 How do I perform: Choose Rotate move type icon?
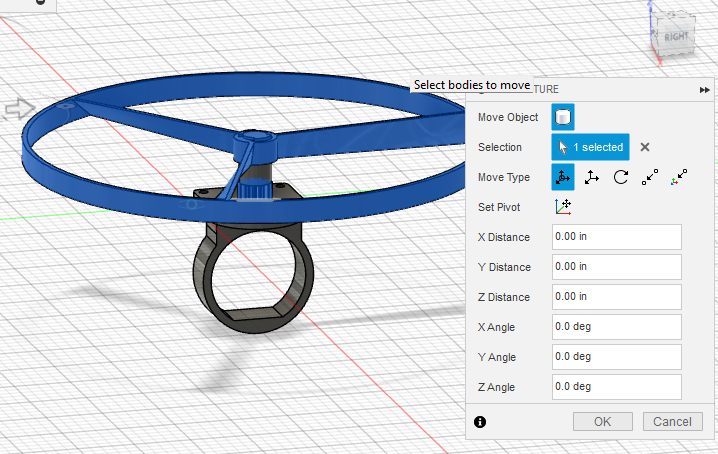pyautogui.click(x=620, y=177)
